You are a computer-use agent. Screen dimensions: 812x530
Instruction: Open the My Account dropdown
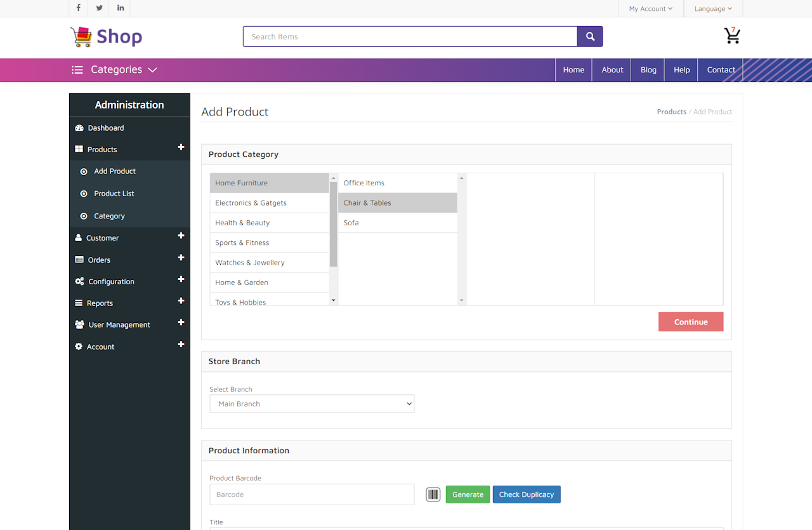651,8
